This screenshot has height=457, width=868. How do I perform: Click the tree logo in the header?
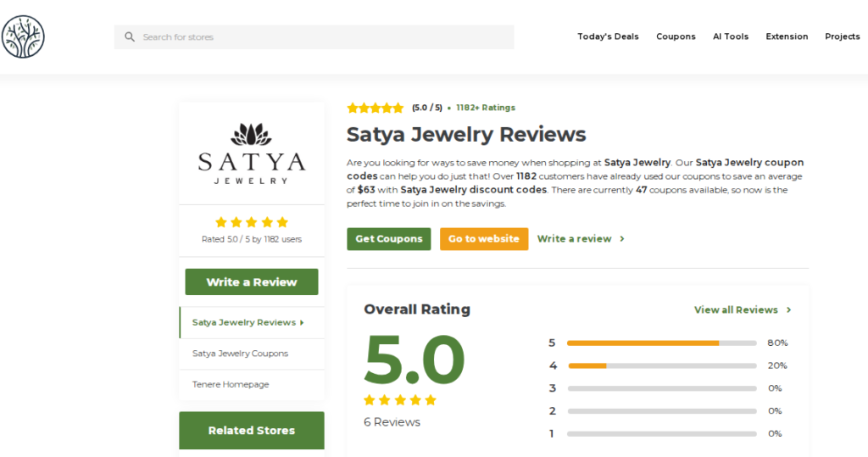coord(23,36)
